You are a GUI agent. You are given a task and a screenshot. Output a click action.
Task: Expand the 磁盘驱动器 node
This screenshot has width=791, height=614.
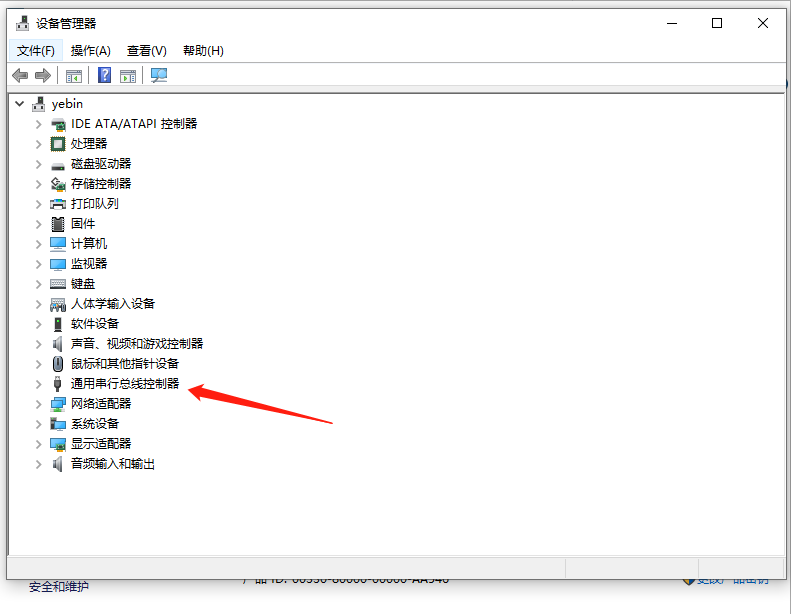point(39,164)
